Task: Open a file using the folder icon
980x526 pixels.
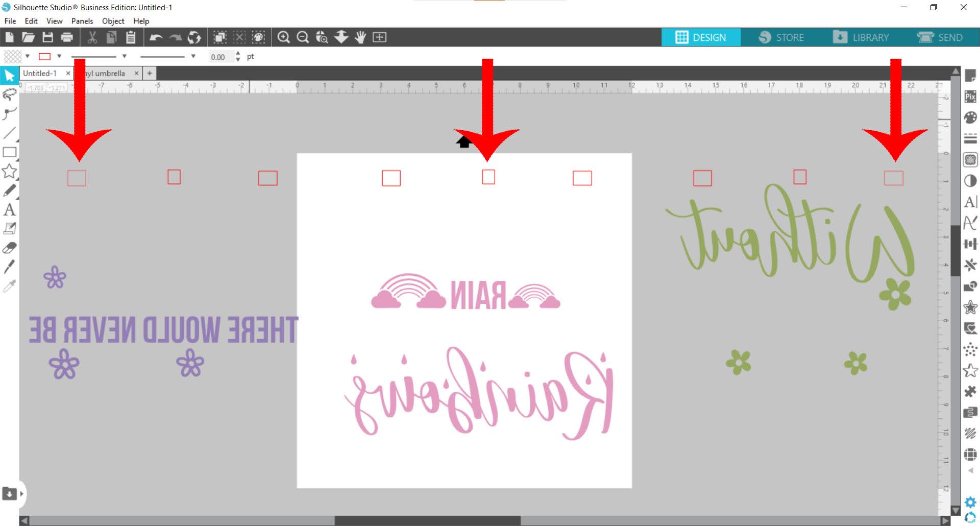Action: point(28,37)
